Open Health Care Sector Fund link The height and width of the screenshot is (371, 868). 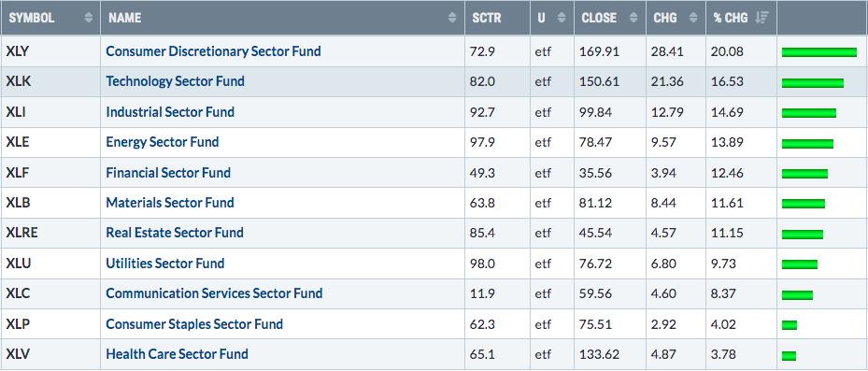(x=177, y=354)
